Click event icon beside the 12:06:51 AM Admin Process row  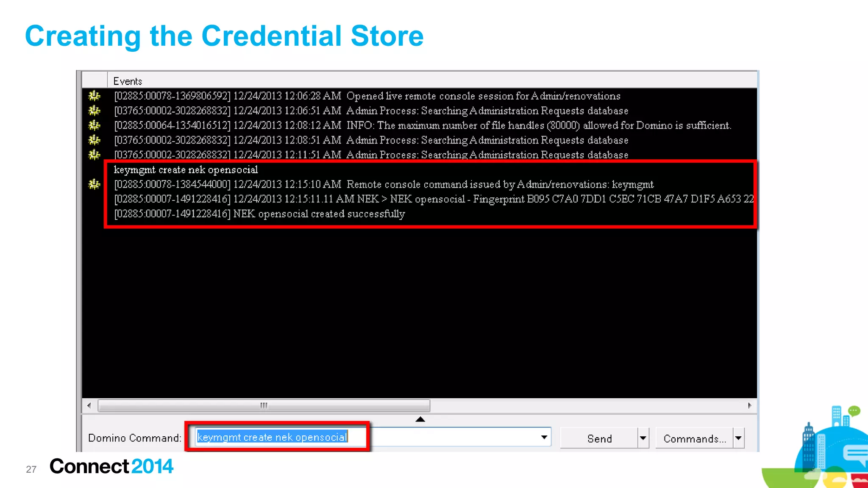click(x=94, y=111)
